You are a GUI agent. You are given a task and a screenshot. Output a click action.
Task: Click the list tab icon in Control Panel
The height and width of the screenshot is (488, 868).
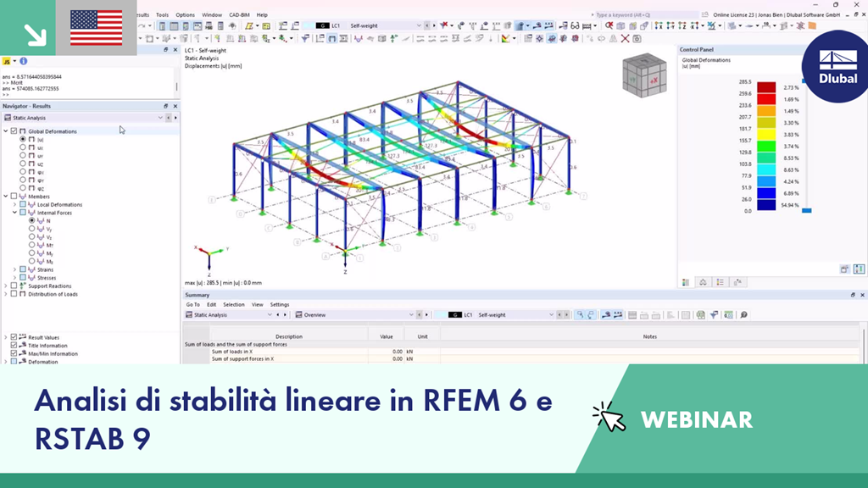(x=721, y=282)
